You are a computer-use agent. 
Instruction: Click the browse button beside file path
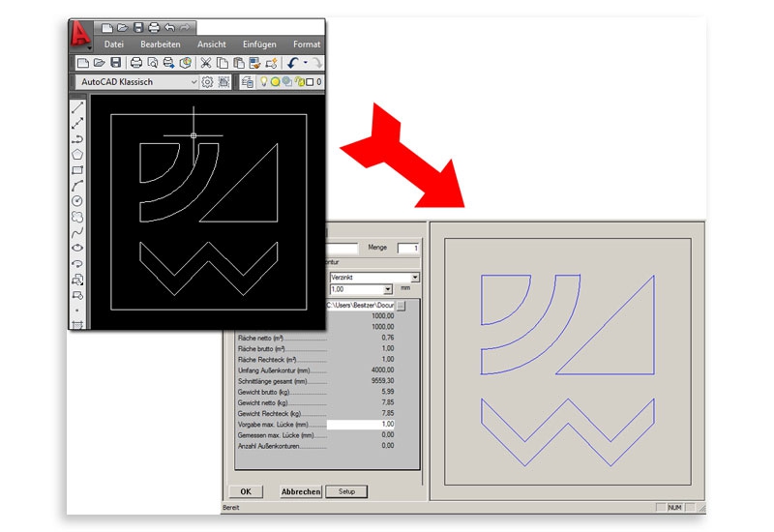click(x=401, y=306)
